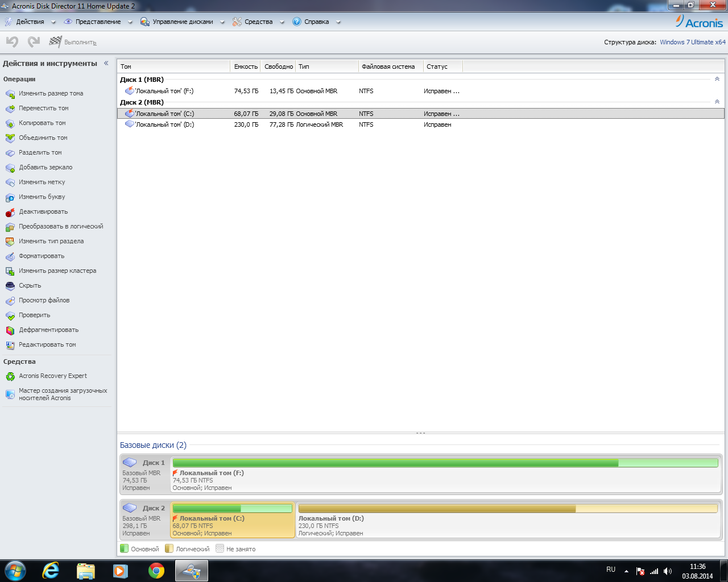This screenshot has width=728, height=582.
Task: Collapse the 'Диск 1 (MBR)' group
Action: point(717,80)
